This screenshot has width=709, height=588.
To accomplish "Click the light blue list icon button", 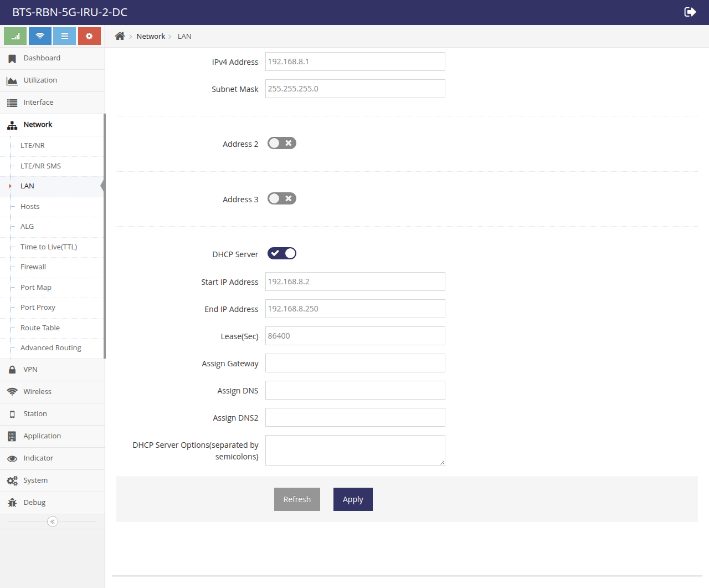I will click(64, 36).
